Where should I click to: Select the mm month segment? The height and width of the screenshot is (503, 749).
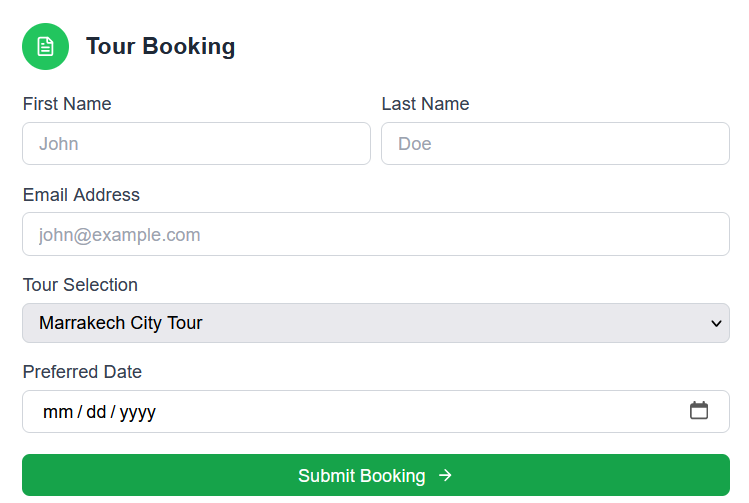pos(58,412)
